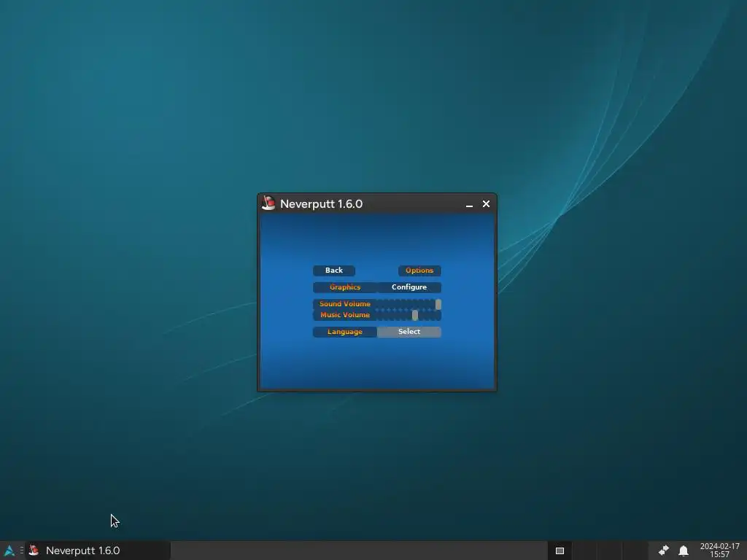Image resolution: width=747 pixels, height=560 pixels.
Task: Close the Neverputt 1.6.0 window
Action: point(486,204)
